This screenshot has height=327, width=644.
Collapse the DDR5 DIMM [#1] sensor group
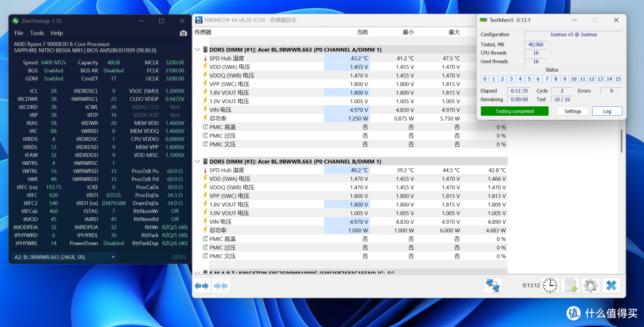click(x=197, y=50)
